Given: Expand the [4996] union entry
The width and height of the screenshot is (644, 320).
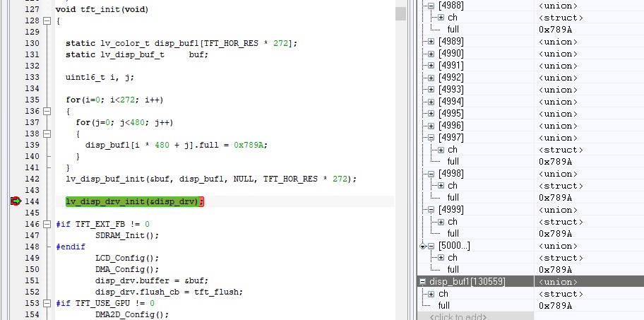Looking at the screenshot, I should pyautogui.click(x=431, y=126).
